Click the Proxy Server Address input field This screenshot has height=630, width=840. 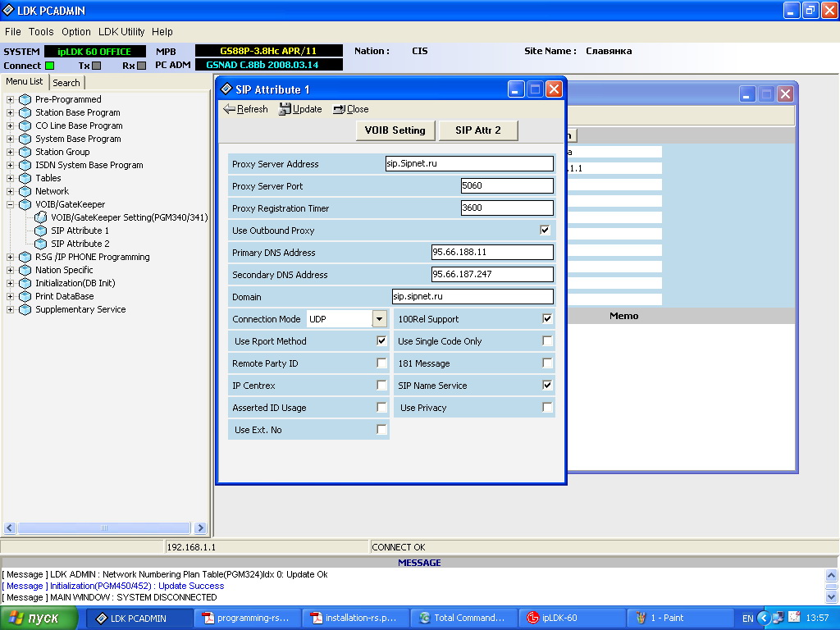[x=469, y=164]
